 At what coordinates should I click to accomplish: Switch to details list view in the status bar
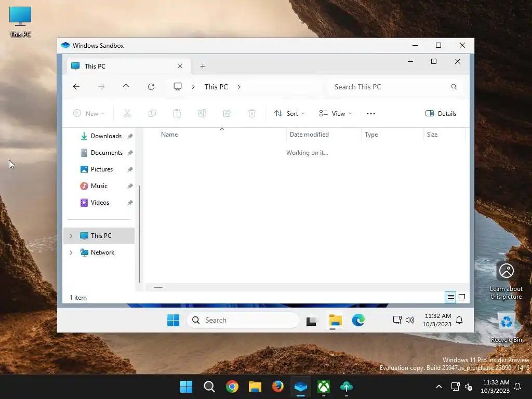(x=450, y=298)
